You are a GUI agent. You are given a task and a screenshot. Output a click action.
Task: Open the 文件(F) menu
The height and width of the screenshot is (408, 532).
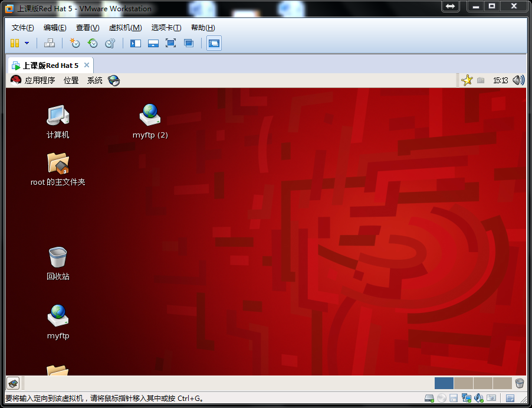click(23, 28)
